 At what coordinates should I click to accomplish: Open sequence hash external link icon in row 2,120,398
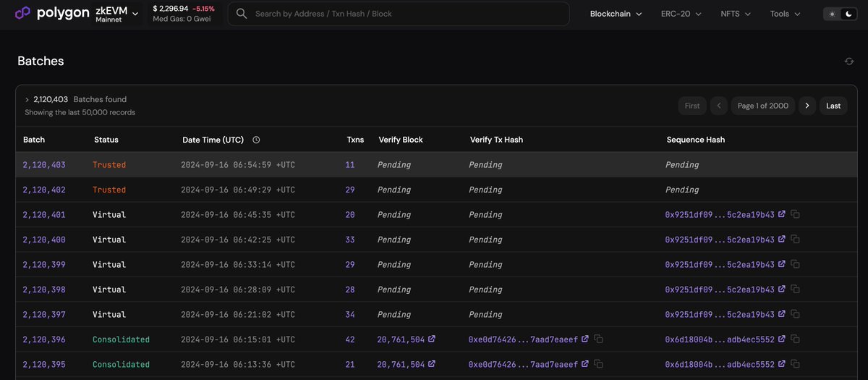click(781, 289)
